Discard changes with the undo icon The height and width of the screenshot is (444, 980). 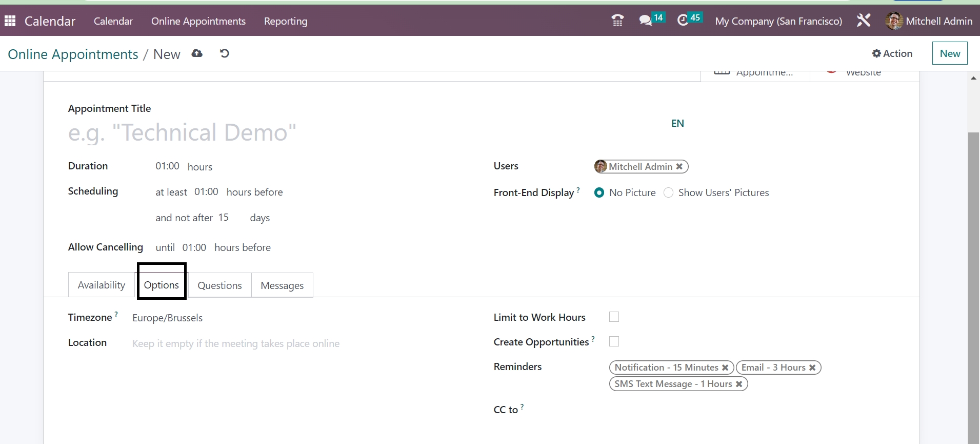(224, 53)
